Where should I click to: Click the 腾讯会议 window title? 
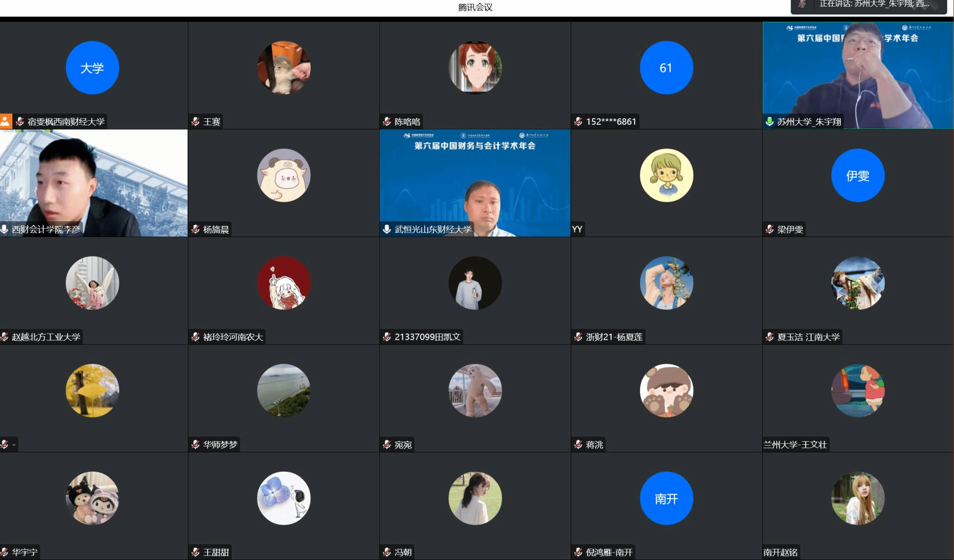(x=475, y=7)
